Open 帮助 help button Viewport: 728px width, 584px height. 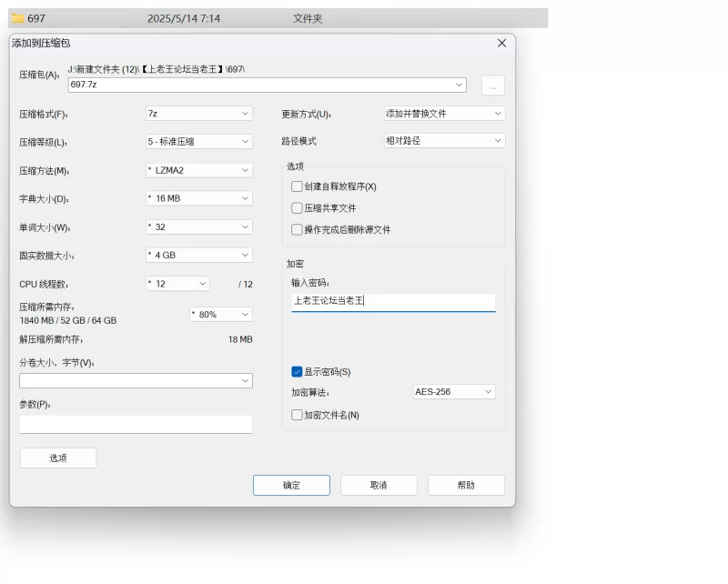[466, 485]
